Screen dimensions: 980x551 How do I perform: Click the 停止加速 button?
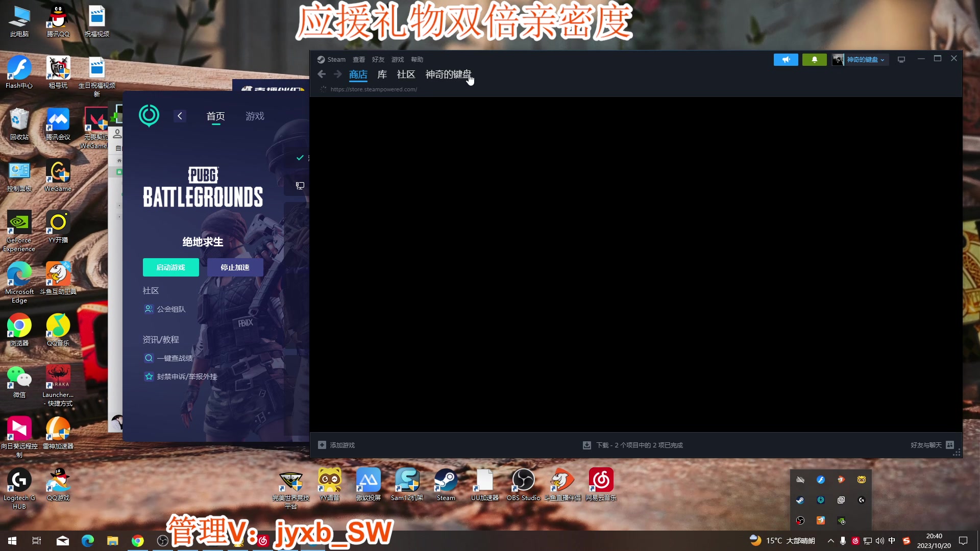click(235, 267)
